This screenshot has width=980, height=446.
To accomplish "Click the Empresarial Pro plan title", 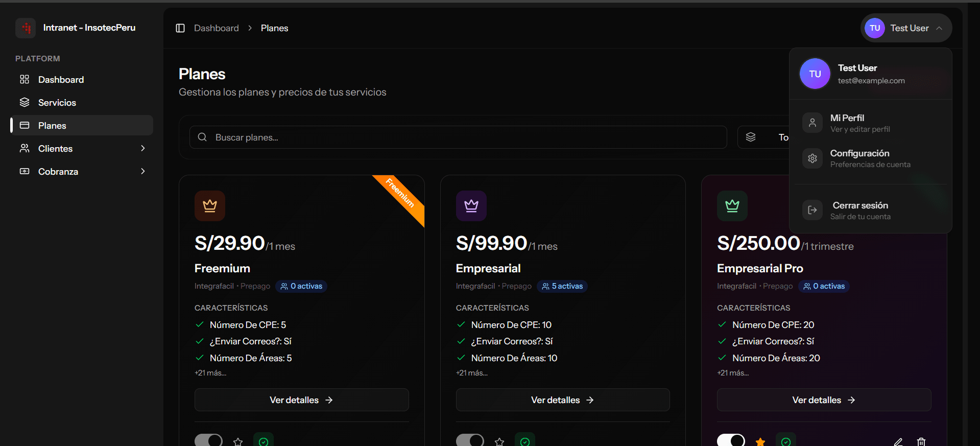I will pyautogui.click(x=760, y=268).
